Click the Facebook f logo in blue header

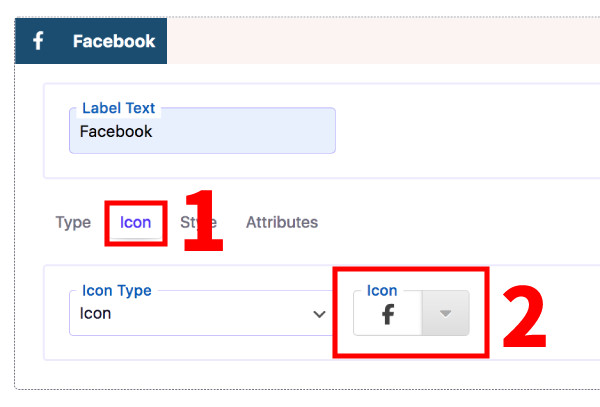[38, 41]
